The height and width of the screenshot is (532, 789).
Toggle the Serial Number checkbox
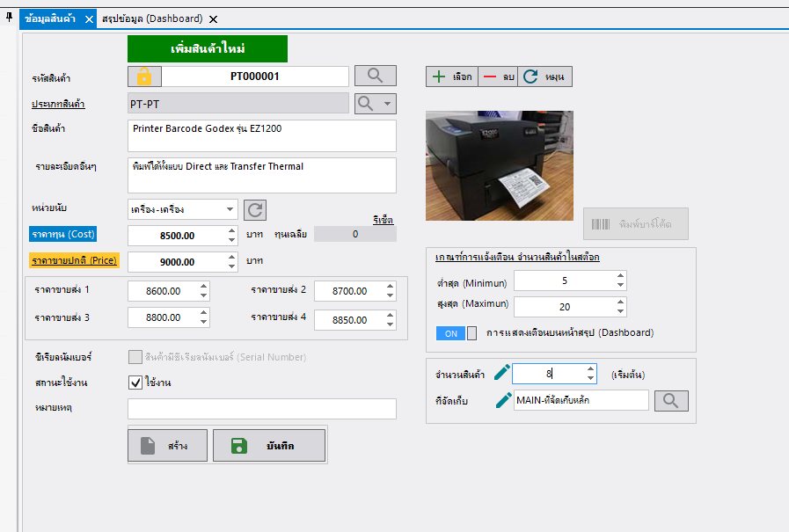coord(135,357)
